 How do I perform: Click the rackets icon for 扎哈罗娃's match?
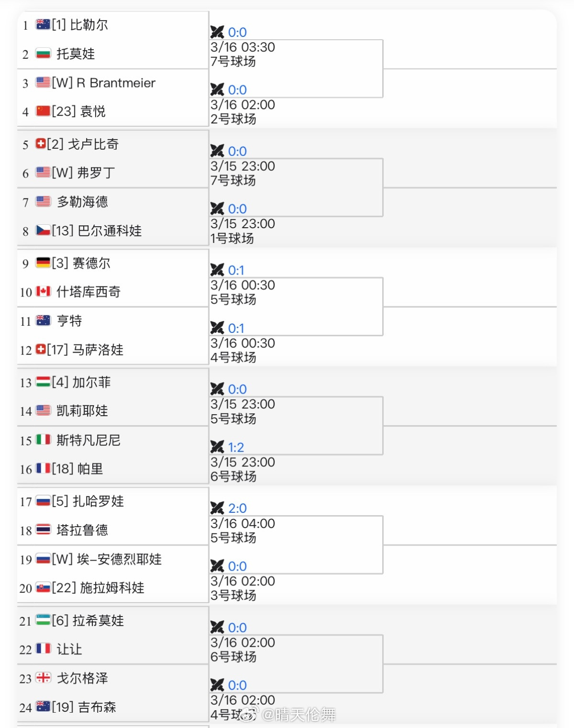[218, 508]
